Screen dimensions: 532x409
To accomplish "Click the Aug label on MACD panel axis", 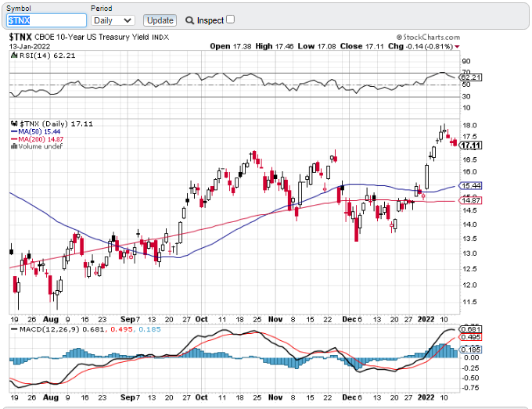I will (x=51, y=397).
